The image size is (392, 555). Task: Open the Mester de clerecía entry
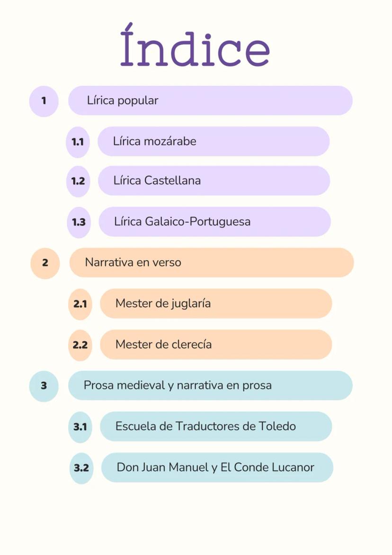[216, 345]
